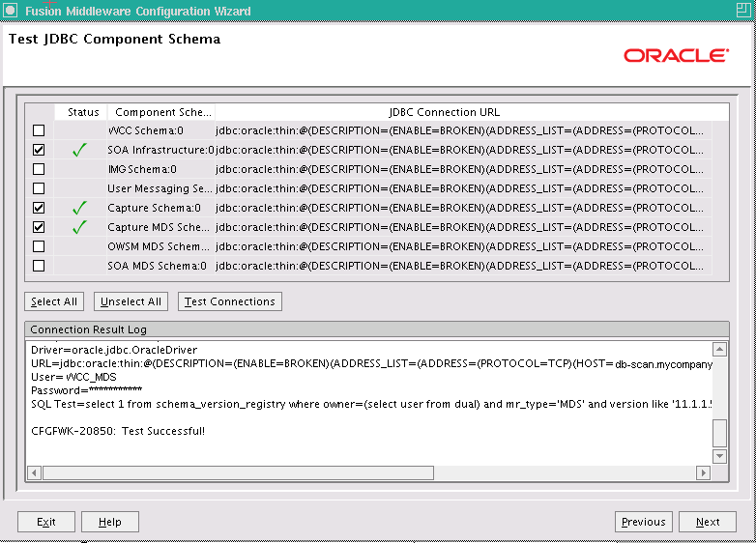Click green check status for Capture Schema:0
The image size is (756, 543).
click(x=79, y=208)
